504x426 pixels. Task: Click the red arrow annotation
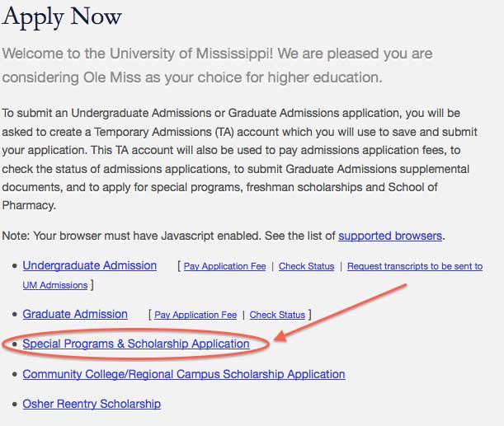click(x=341, y=312)
